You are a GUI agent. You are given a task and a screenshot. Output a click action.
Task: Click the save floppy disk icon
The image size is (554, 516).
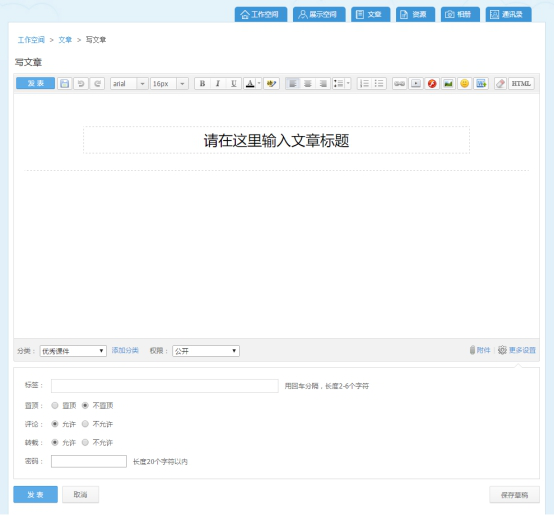coord(64,84)
